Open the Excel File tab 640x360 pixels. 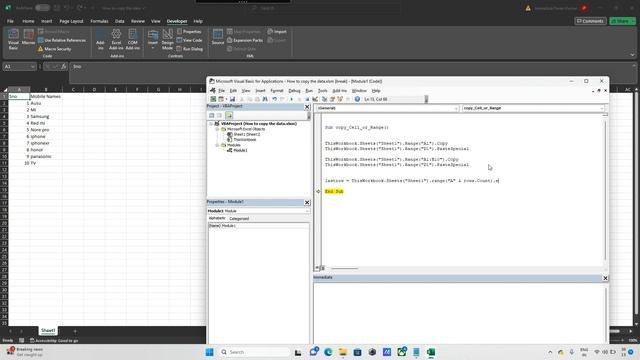[x=10, y=21]
